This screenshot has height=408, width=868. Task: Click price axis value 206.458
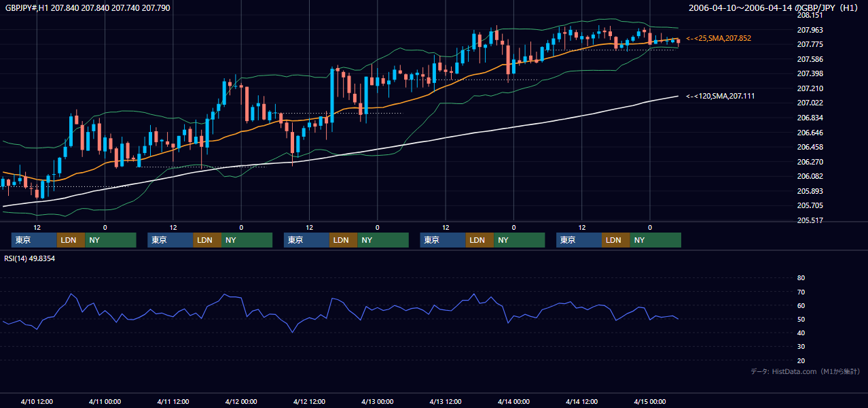[x=810, y=147]
